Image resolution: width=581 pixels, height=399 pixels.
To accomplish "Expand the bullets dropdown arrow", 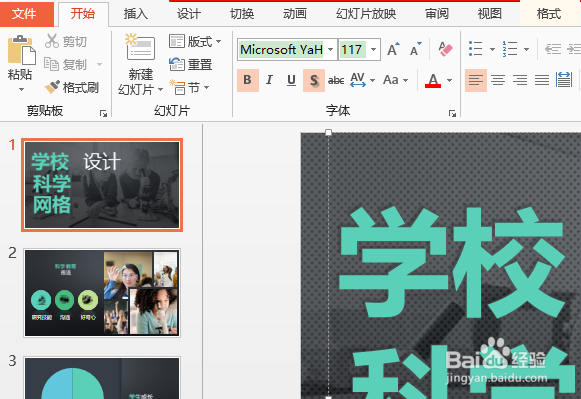I will coord(492,49).
